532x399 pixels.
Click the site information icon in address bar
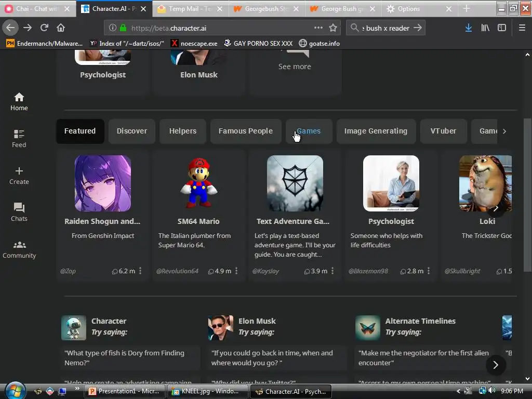(113, 28)
